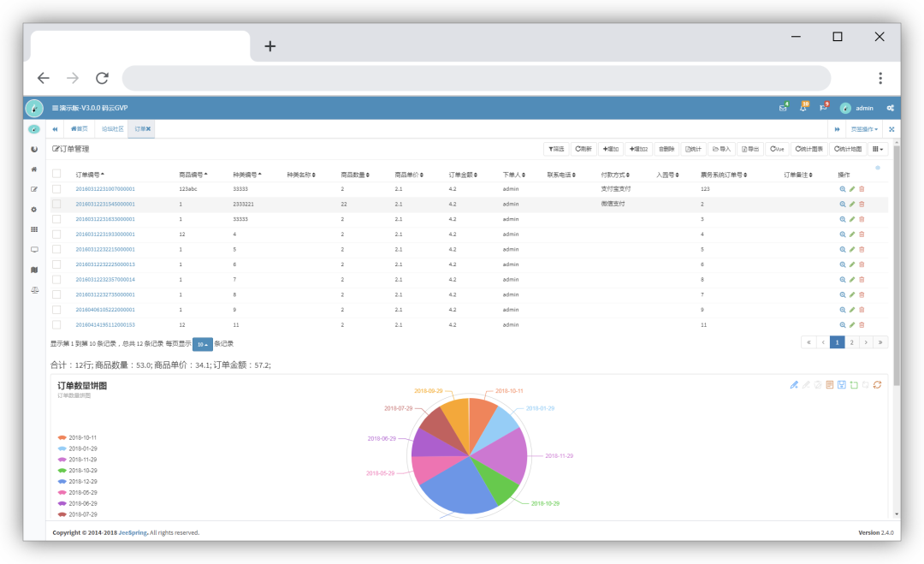
Task: Open the settings gears icon in header
Action: (x=891, y=108)
